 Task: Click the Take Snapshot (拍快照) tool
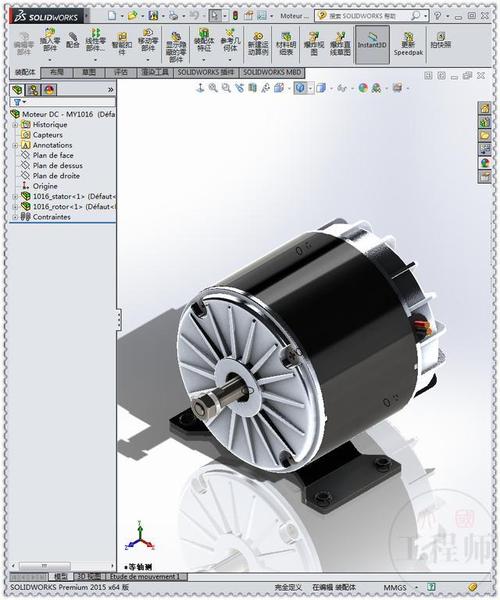pyautogui.click(x=441, y=40)
